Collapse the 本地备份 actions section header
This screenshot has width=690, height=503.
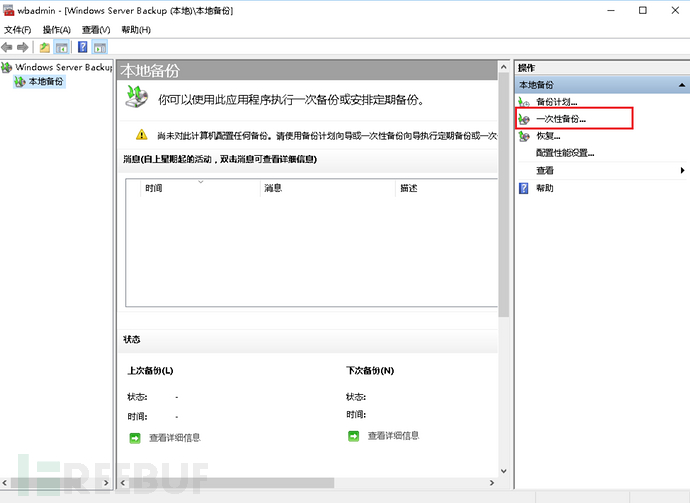pyautogui.click(x=602, y=84)
